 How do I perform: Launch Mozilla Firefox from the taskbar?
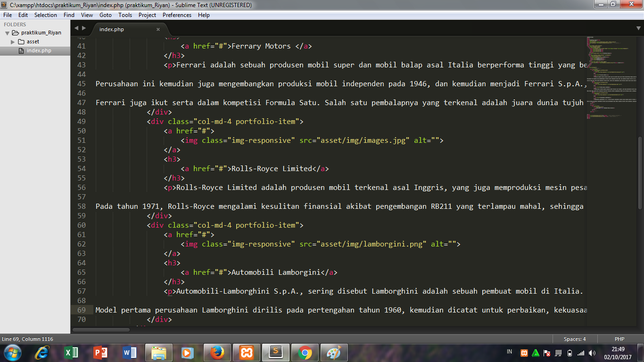click(x=216, y=353)
